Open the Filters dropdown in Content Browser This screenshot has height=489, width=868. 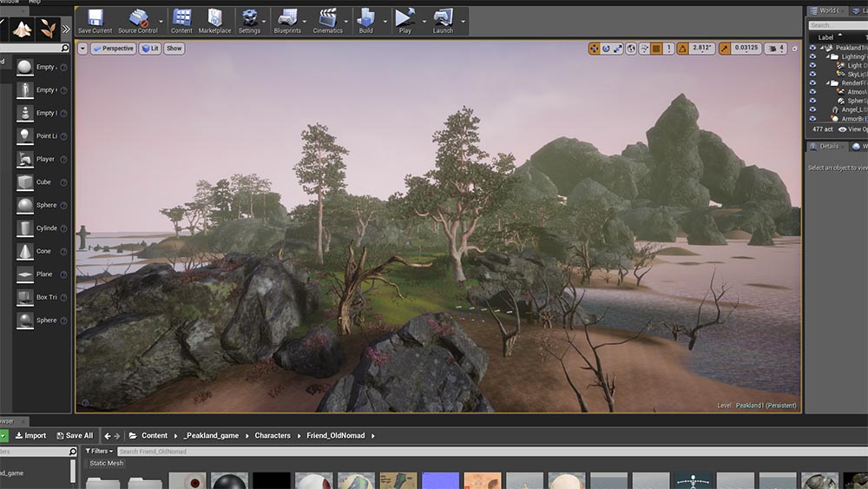pyautogui.click(x=101, y=452)
